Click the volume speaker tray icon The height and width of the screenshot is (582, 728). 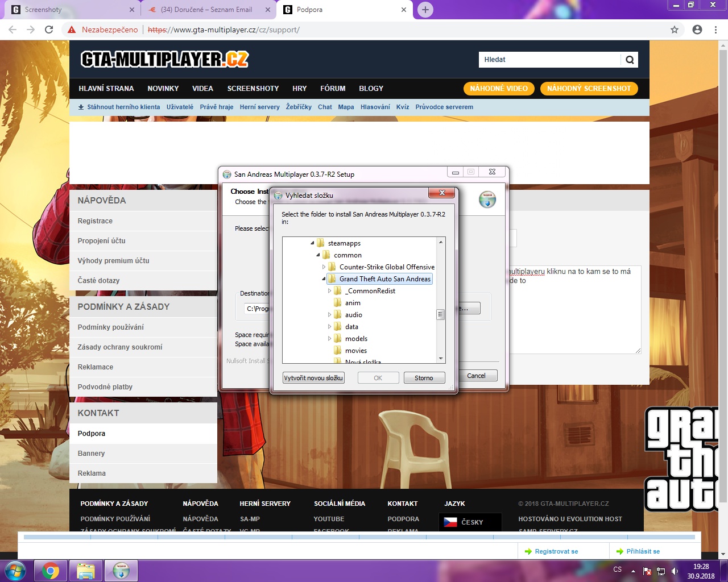pos(675,571)
